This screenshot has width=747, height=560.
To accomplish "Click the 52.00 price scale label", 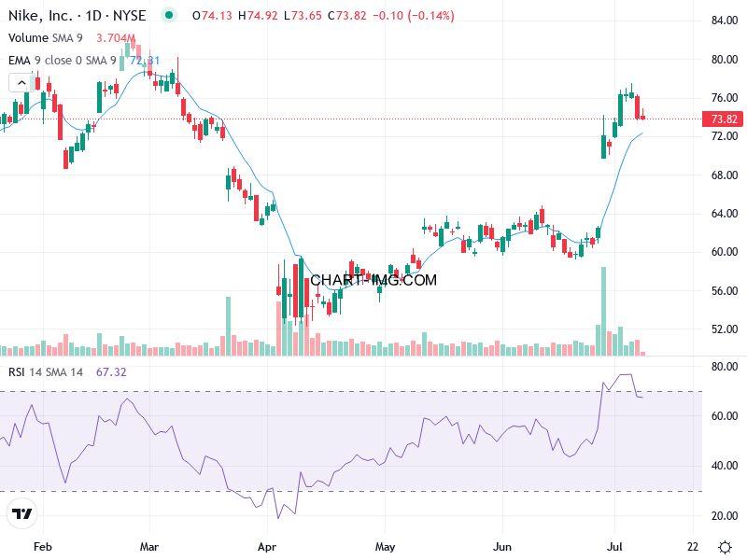I will pos(725,329).
